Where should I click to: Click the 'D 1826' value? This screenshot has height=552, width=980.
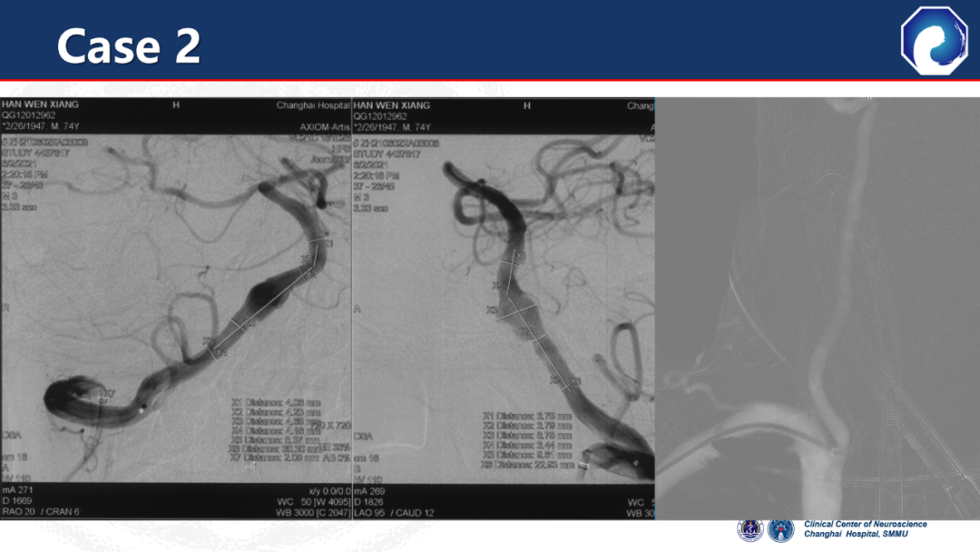point(368,502)
